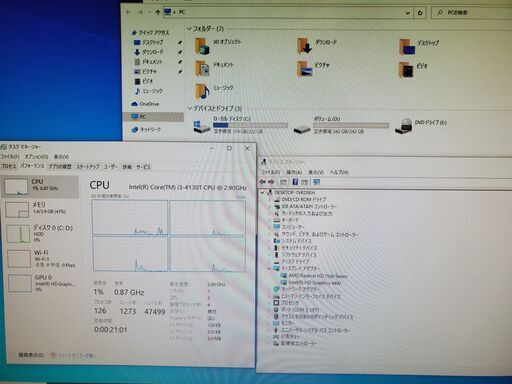Refresh the PC folder view
This screenshot has width=512, height=384.
(x=420, y=13)
